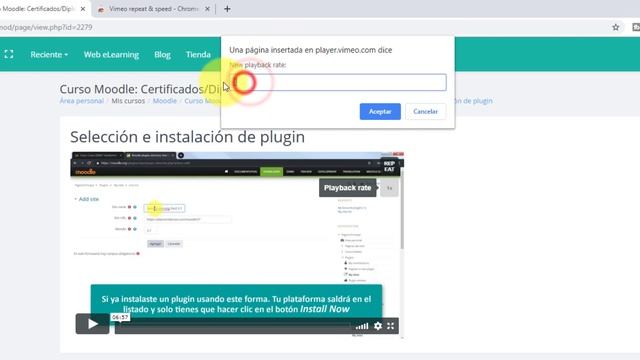Image resolution: width=640 pixels, height=360 pixels.
Task: Open Vimeo player settings gear
Action: [378, 326]
